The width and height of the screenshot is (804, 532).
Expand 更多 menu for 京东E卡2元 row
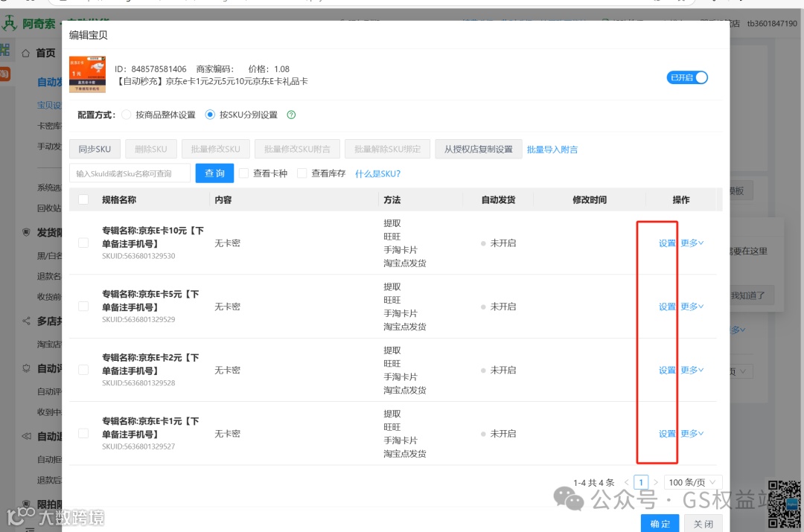click(x=692, y=370)
